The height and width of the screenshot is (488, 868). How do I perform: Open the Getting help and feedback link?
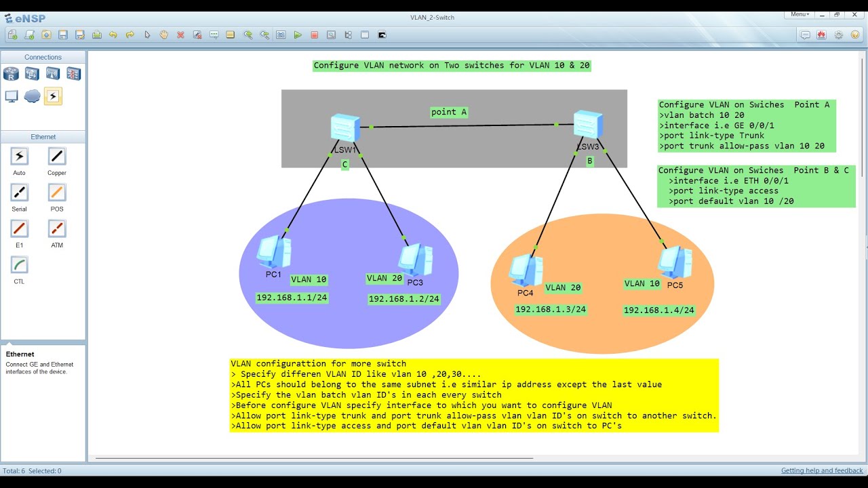(822, 470)
